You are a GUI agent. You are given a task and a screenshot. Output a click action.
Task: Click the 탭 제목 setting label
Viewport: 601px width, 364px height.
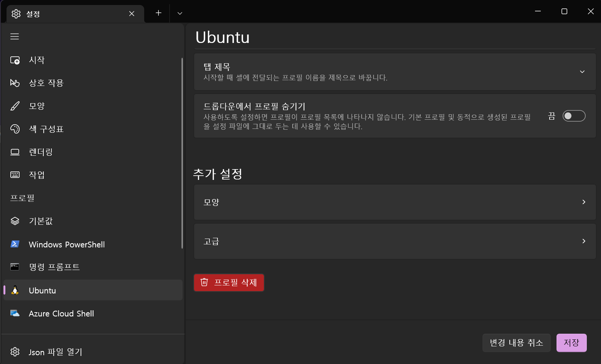pyautogui.click(x=217, y=67)
